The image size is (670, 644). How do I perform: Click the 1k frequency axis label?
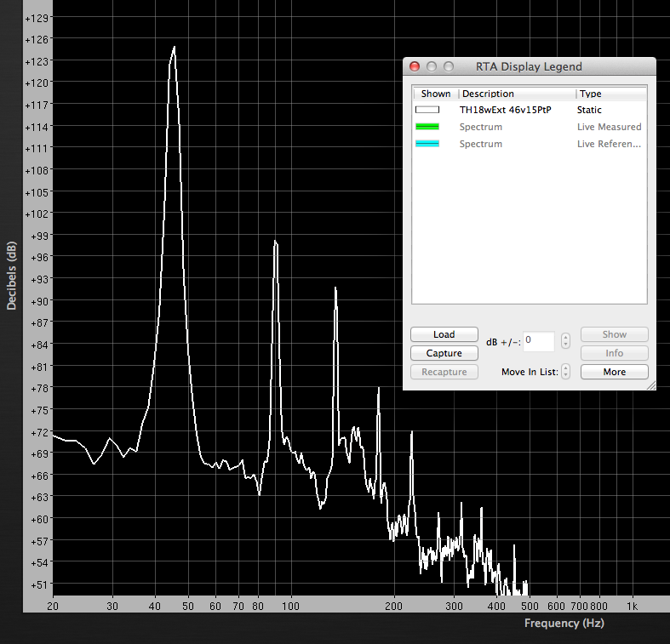tap(632, 606)
